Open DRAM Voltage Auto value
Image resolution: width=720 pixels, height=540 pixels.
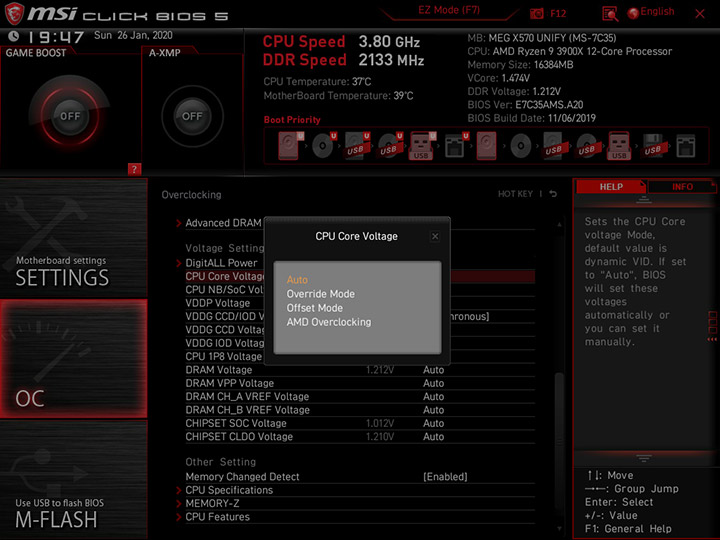[x=433, y=370]
